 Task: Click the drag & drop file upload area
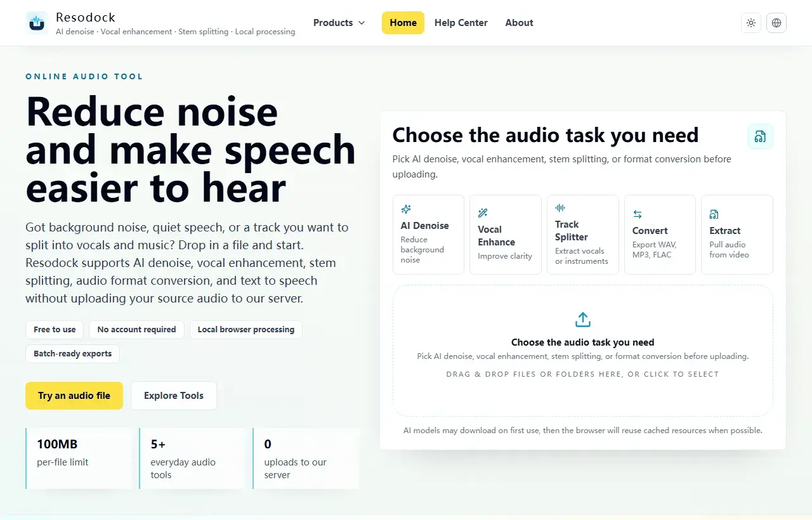click(x=582, y=351)
